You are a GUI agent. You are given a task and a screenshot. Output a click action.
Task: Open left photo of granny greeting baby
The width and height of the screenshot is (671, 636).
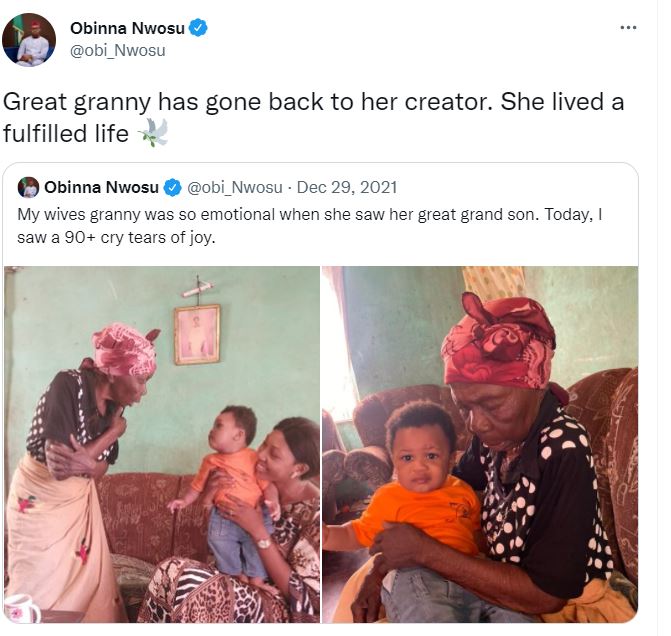[162, 444]
